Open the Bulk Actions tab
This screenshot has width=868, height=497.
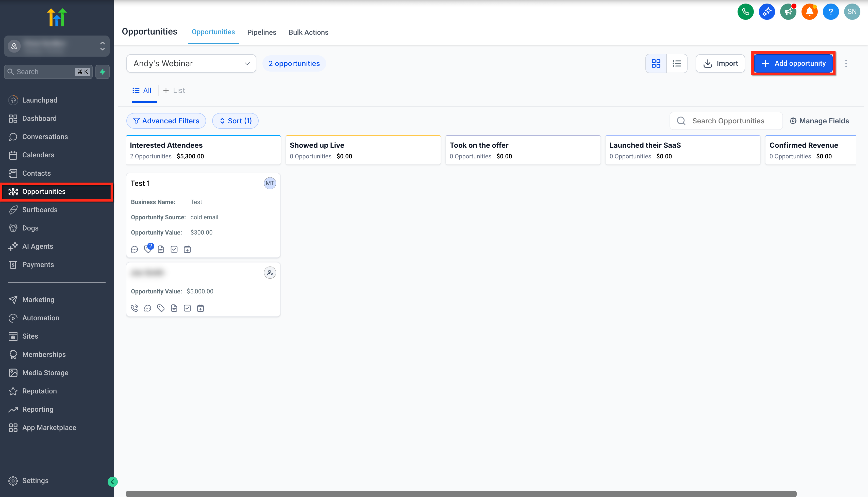point(308,32)
